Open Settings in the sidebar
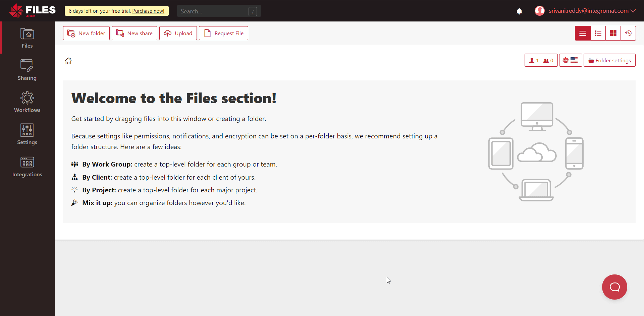Viewport: 644px width, 316px height. coord(27,134)
